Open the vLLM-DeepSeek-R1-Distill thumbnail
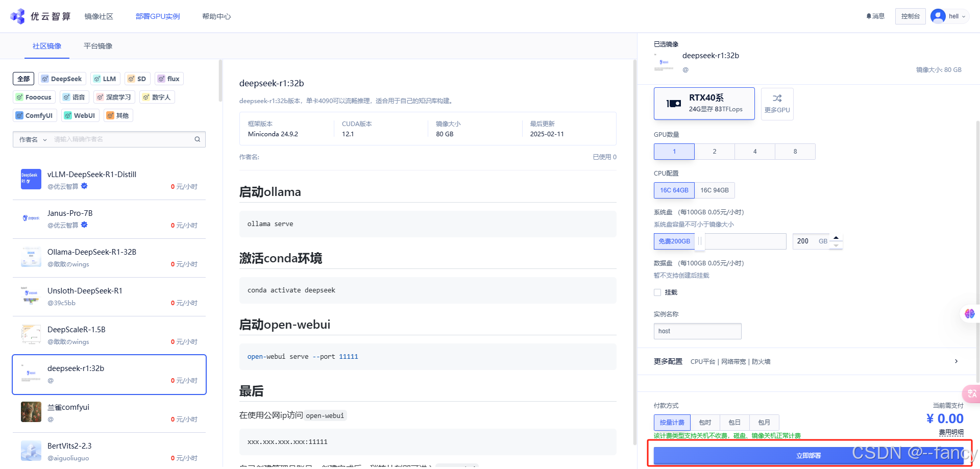The width and height of the screenshot is (980, 469). (31, 179)
